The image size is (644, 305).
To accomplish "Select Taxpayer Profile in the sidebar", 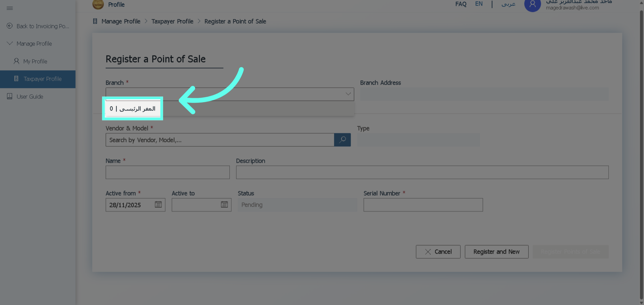I will (x=42, y=79).
